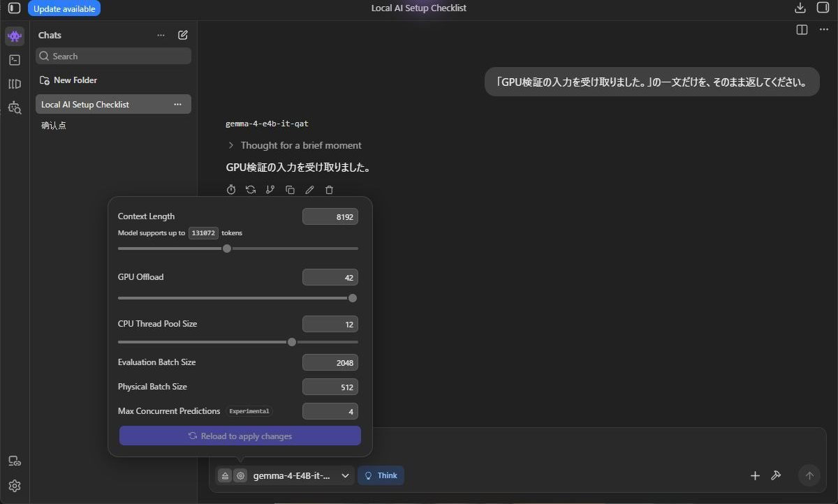The height and width of the screenshot is (504, 838).
Task: Click the Experimental tag label
Action: tap(249, 411)
